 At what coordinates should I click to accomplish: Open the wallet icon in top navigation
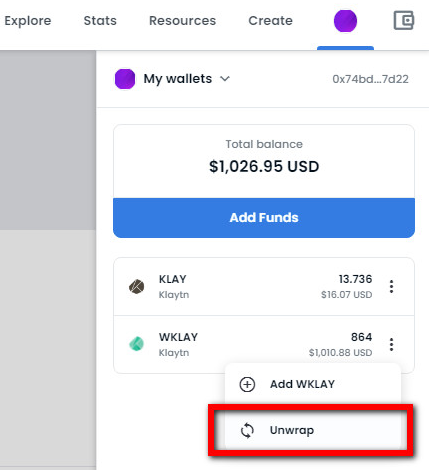(404, 20)
